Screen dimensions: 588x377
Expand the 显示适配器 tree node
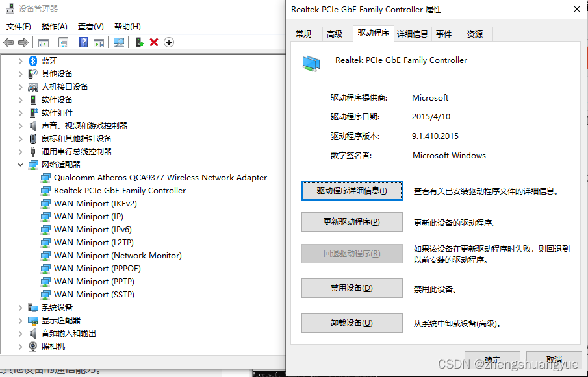click(x=20, y=321)
